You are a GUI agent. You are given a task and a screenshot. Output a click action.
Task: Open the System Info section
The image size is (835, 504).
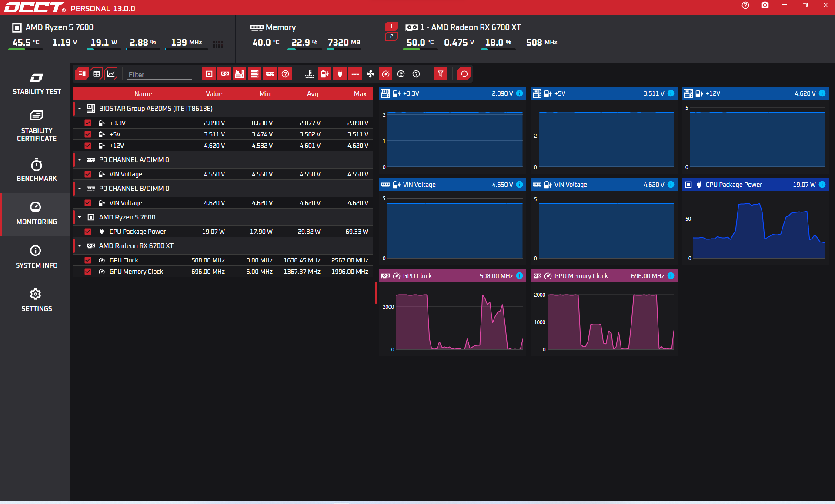[37, 256]
